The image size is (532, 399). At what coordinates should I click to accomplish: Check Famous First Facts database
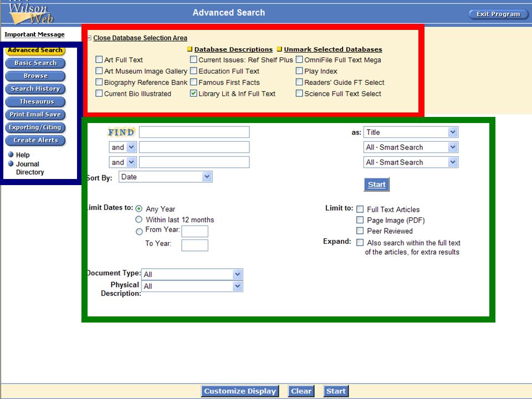coord(193,82)
